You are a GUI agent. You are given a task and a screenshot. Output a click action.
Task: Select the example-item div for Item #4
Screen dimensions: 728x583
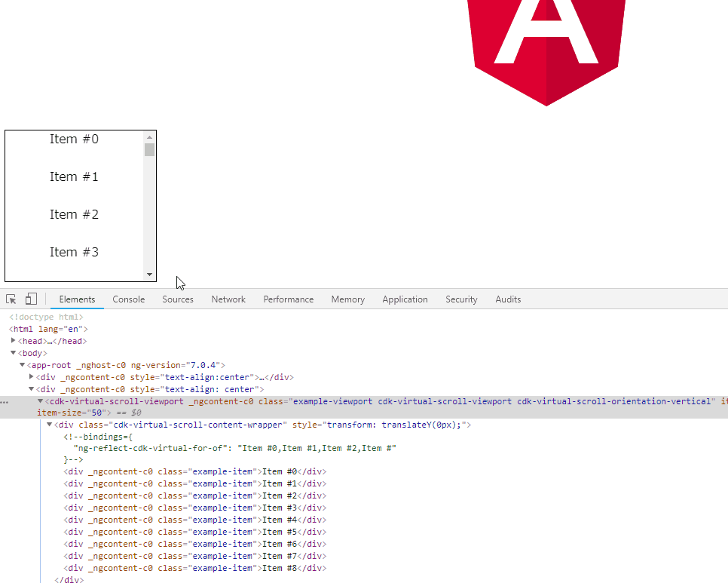coord(195,520)
